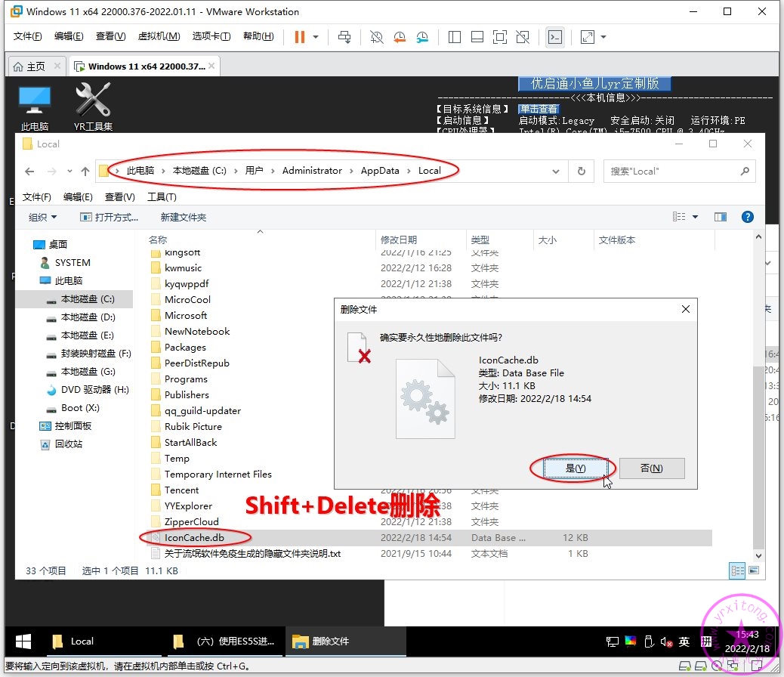Click the 此电脑 desktop icon
Image resolution: width=784 pixels, height=677 pixels.
(x=35, y=107)
